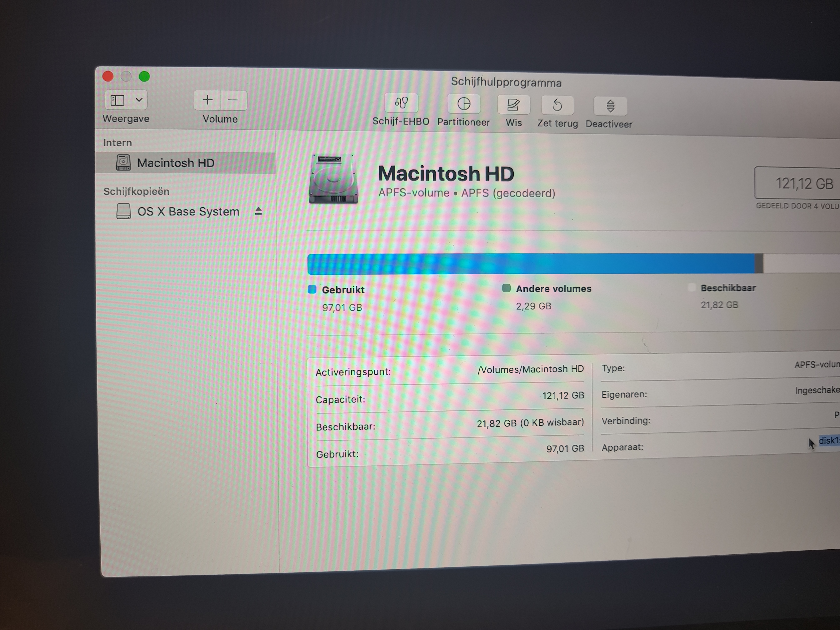Image resolution: width=840 pixels, height=630 pixels.
Task: Click the Wis erase icon
Action: tap(513, 104)
